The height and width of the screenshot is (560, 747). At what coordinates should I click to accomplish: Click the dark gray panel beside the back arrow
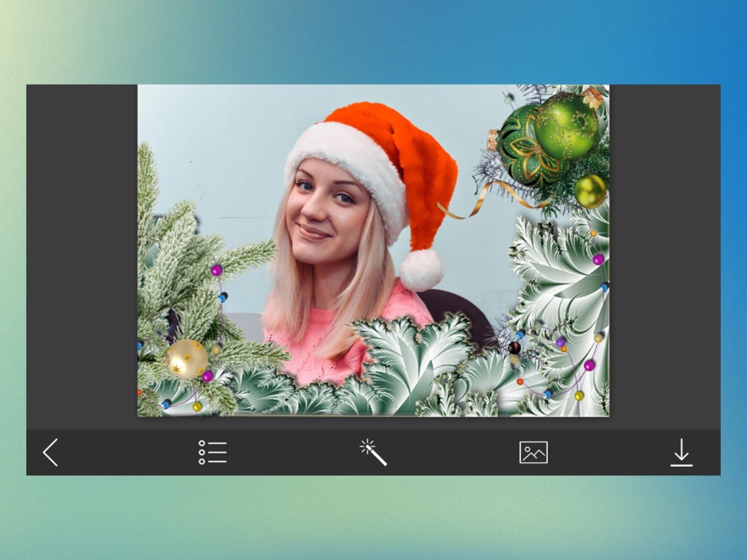click(x=82, y=256)
